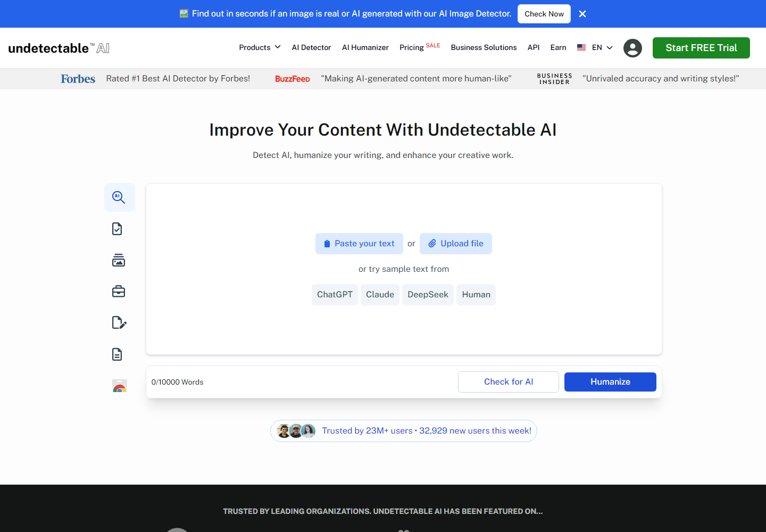Select the AI Detector magnifier sidebar icon
The width and height of the screenshot is (766, 532).
pyautogui.click(x=119, y=197)
